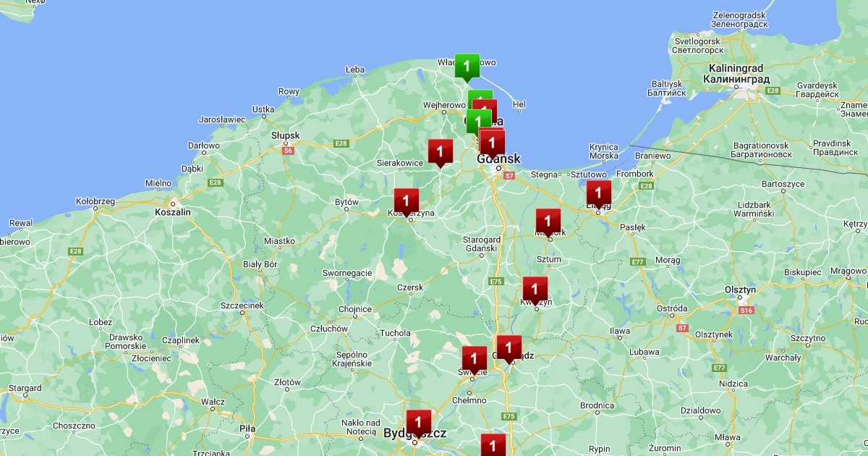Click red marker at bottom edge below Chełmno
Screen dimensions: 868x456
(x=493, y=444)
